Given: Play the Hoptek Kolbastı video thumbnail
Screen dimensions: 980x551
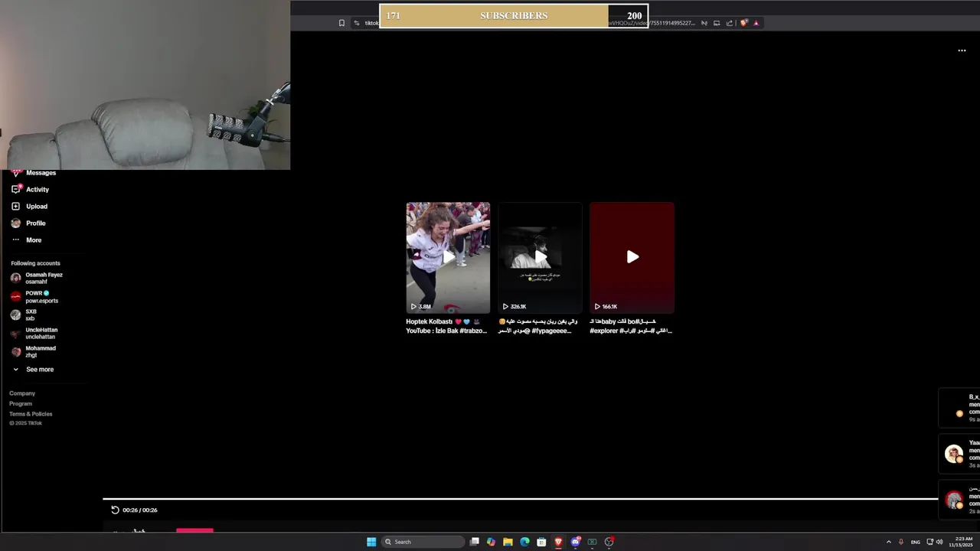Looking at the screenshot, I should tap(448, 258).
